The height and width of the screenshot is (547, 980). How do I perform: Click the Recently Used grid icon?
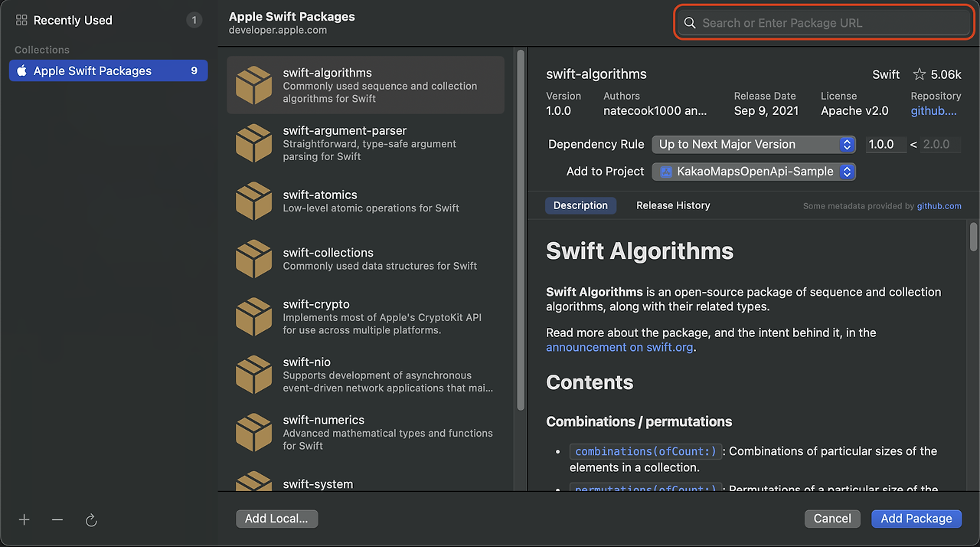point(21,21)
